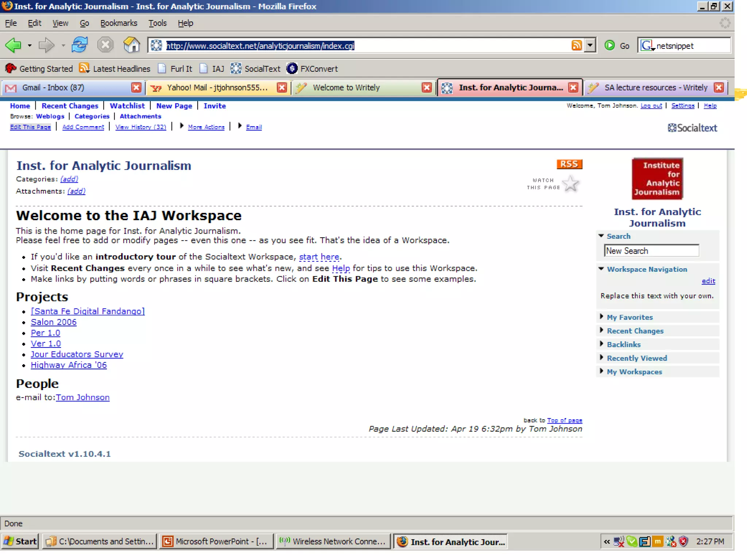Expand My Favorites section
This screenshot has height=560, width=747.
[601, 316]
